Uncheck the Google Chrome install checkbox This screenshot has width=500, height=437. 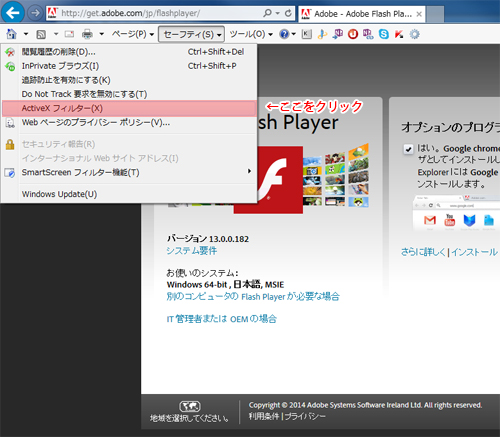coord(408,149)
